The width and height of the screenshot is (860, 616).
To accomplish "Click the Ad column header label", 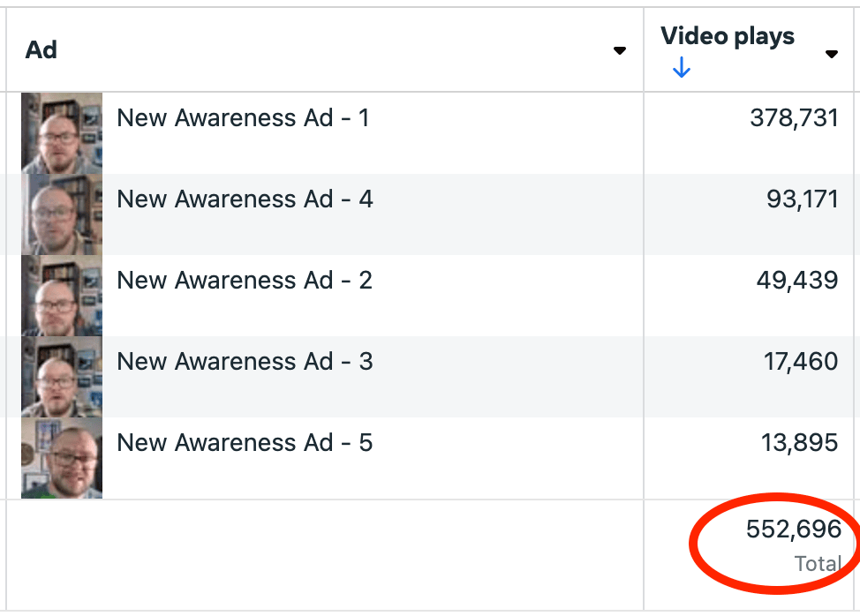I will 41,50.
